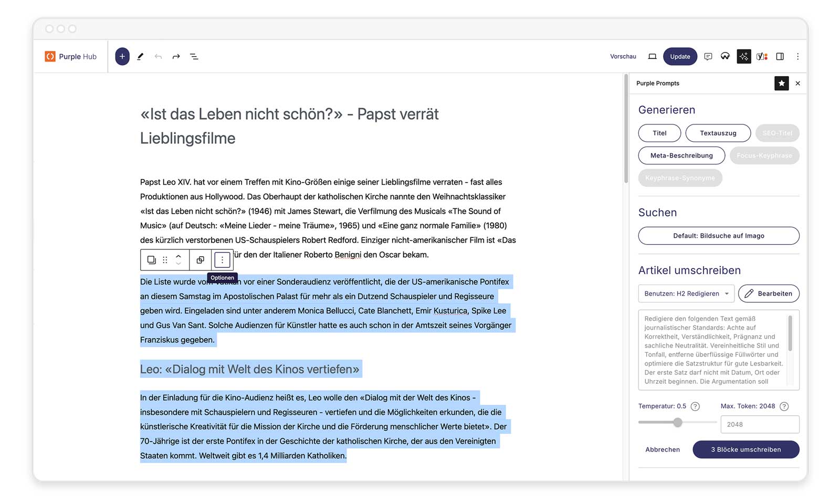Toggle the Purple Prompts sparkle icon
The width and height of the screenshot is (840, 504).
coord(744,56)
